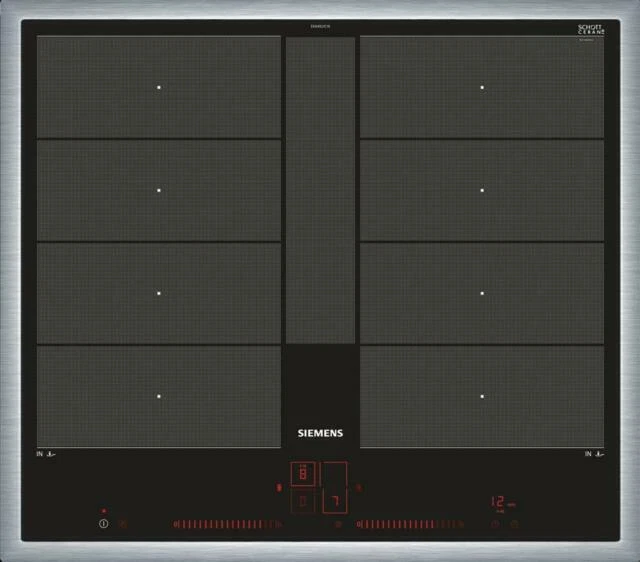Click the SCHOTT CERAN logo
Screen dimensions: 640x562
click(591, 30)
